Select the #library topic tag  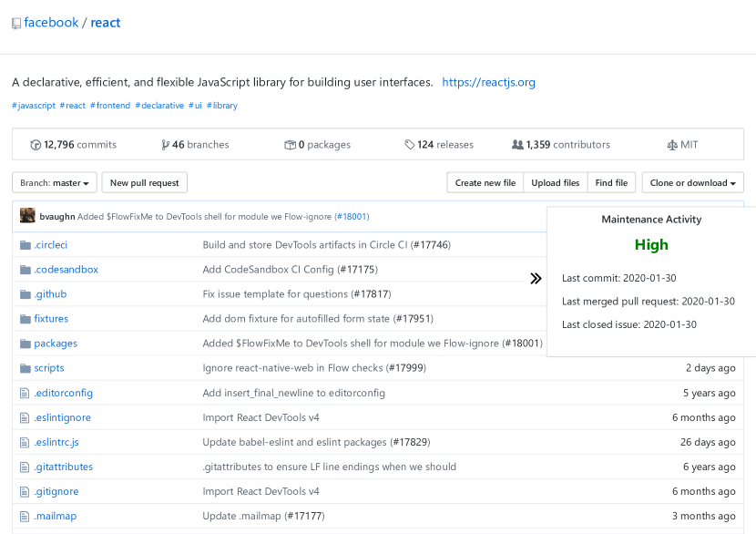pos(222,105)
